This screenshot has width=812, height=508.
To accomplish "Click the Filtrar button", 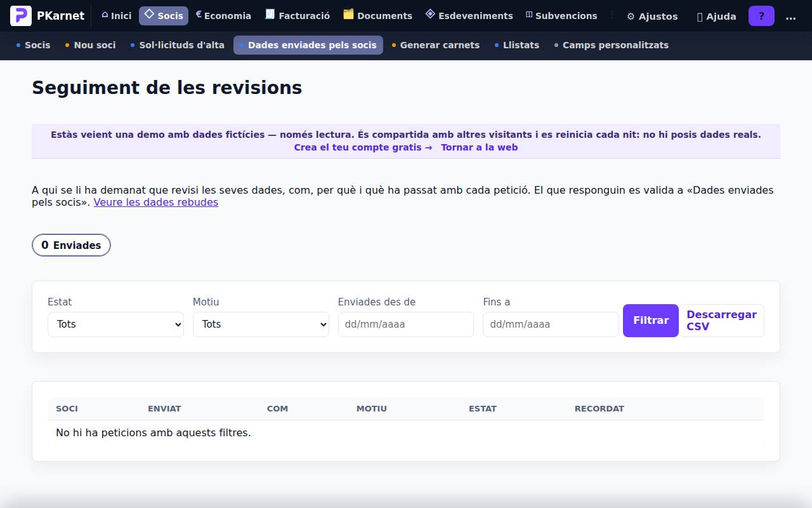I will coord(651,321).
